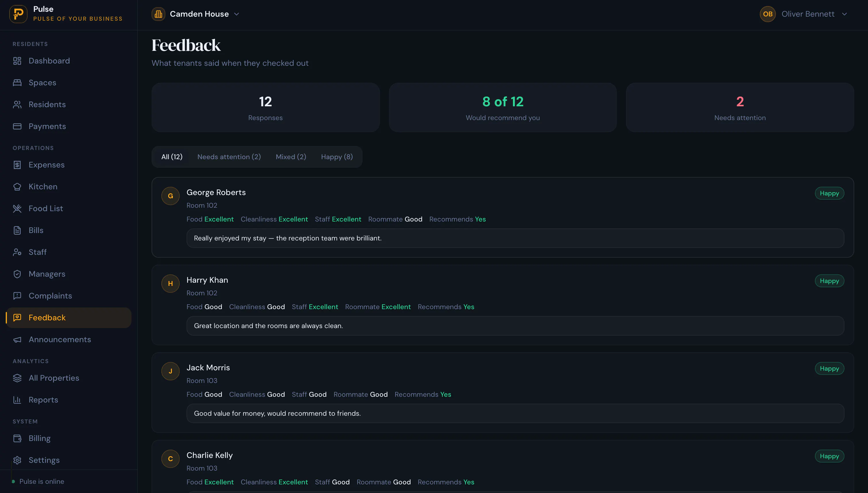Click the OB user avatar
The image size is (868, 493).
[768, 14]
